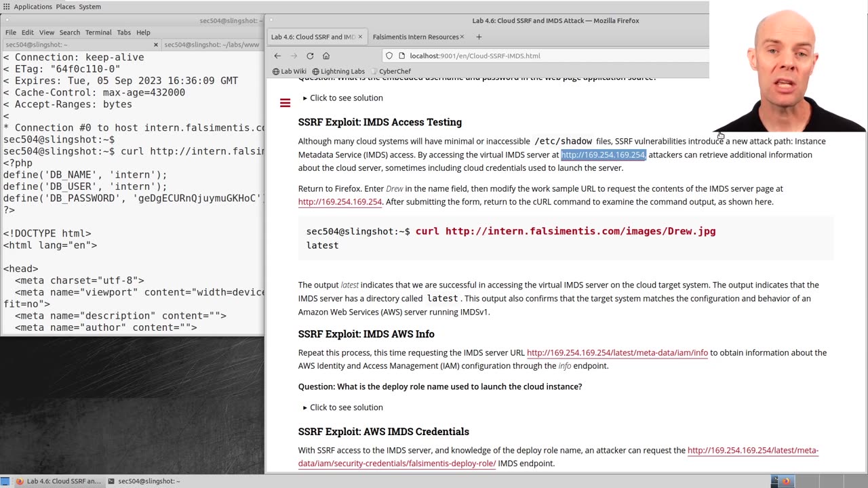The width and height of the screenshot is (868, 488).
Task: View site information page icon in URL bar
Action: pyautogui.click(x=402, y=56)
